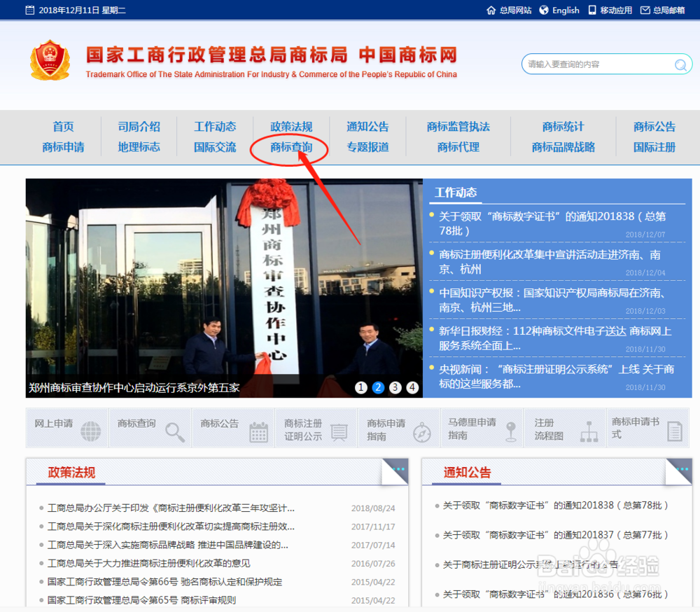
Task: Open 国际注册 navigation item
Action: point(654,147)
